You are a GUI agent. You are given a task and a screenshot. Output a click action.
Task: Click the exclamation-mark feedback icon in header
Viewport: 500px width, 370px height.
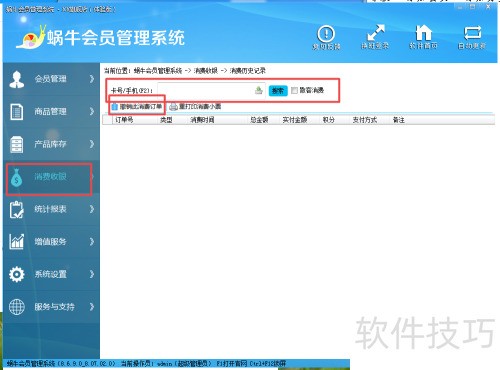326,33
